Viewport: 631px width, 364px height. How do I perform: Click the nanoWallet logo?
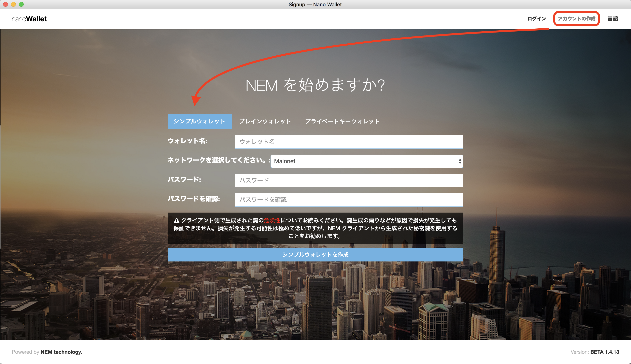[x=29, y=19]
